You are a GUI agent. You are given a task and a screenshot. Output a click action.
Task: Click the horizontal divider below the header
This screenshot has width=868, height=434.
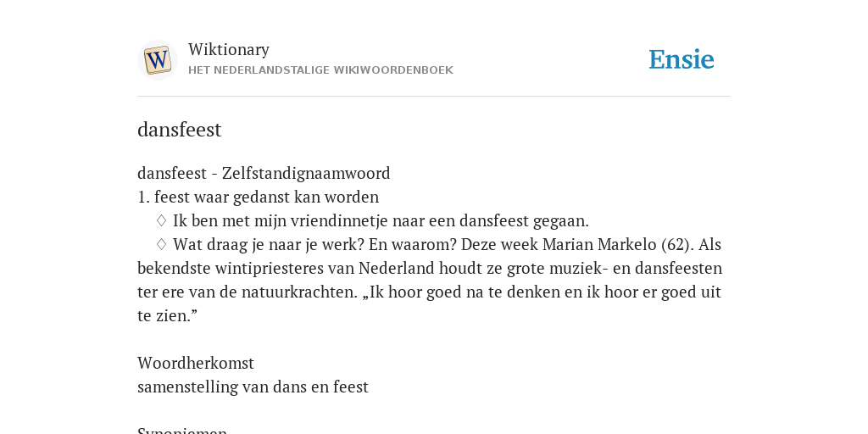point(434,97)
